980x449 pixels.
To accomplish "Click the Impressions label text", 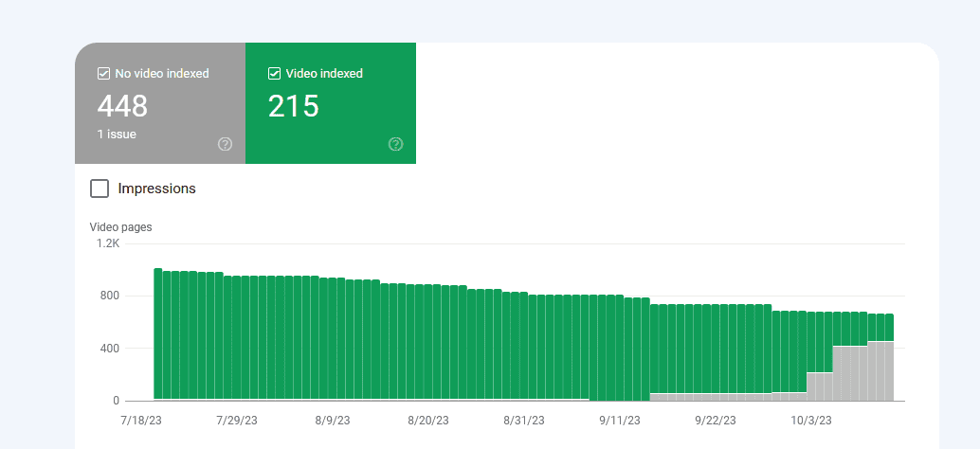I will coord(156,189).
